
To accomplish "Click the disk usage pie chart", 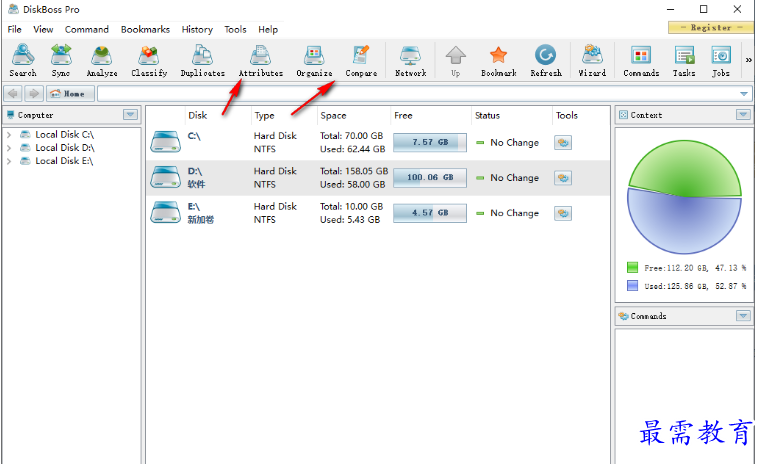I will point(684,197).
